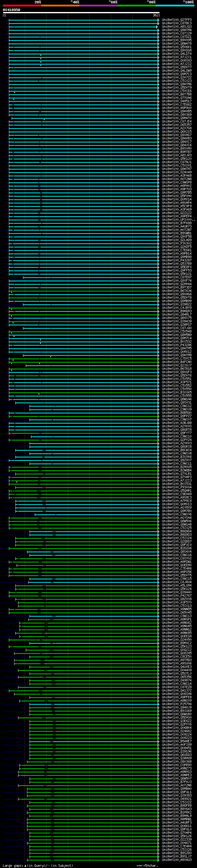Open hit UniRef100_A8SJQ3

tap(177, 26)
